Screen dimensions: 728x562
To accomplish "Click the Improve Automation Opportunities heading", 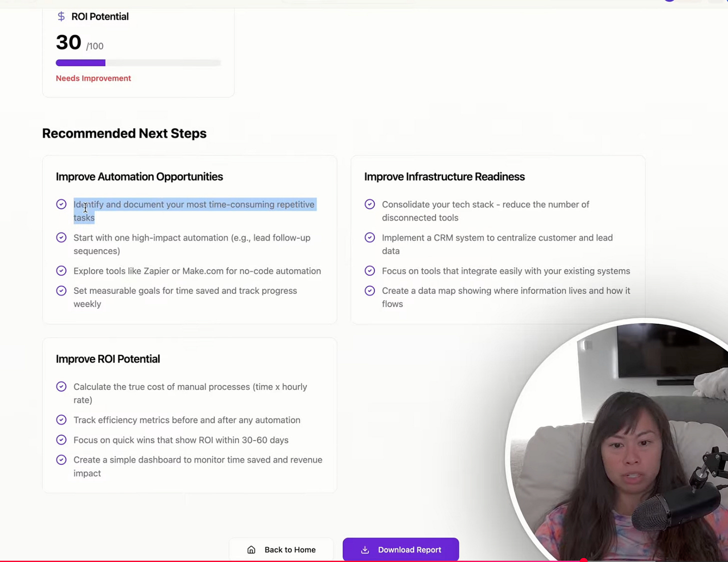I will pyautogui.click(x=139, y=176).
